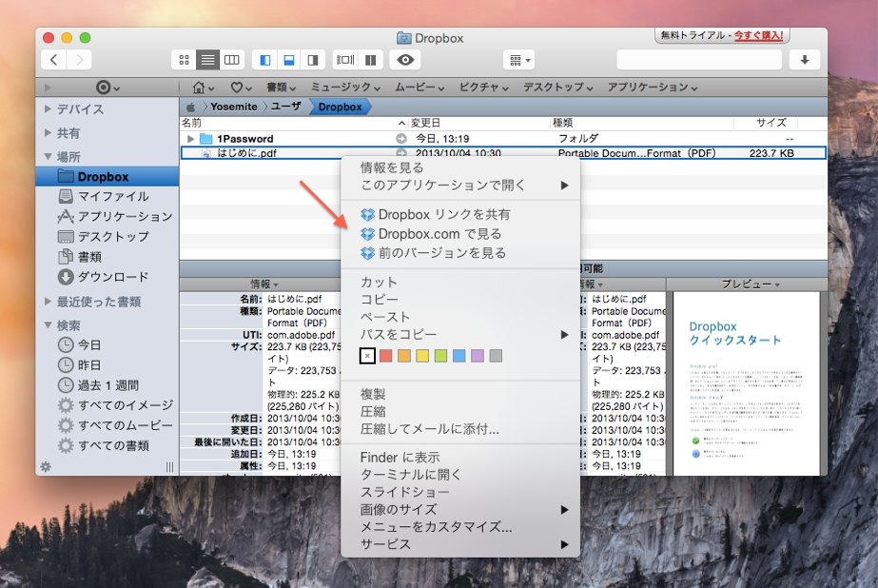The image size is (878, 588).
Task: Choose 前のバージョンを見る in context menu
Action: coord(460,253)
